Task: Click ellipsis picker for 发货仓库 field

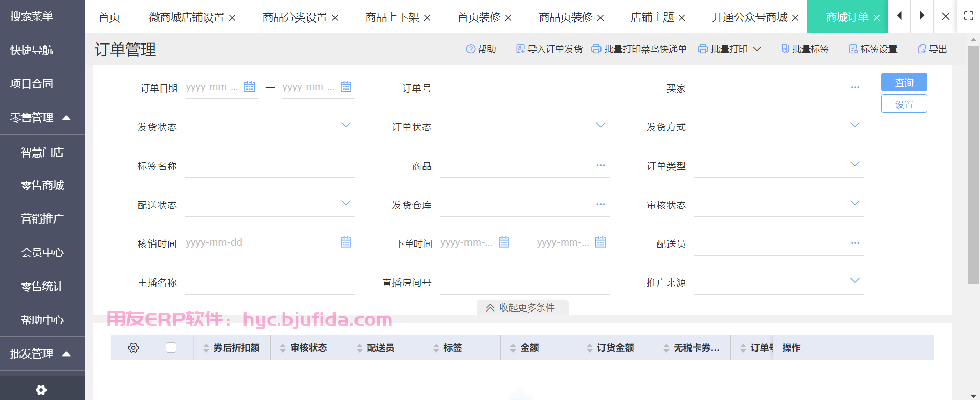Action: click(600, 204)
